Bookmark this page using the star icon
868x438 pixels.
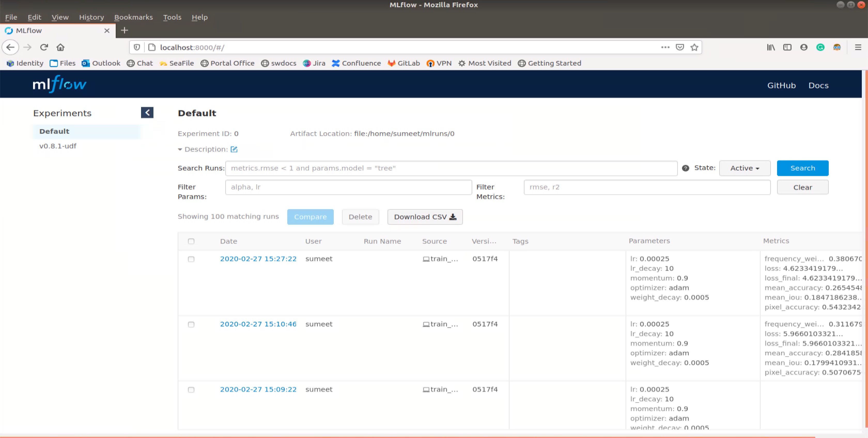[694, 47]
